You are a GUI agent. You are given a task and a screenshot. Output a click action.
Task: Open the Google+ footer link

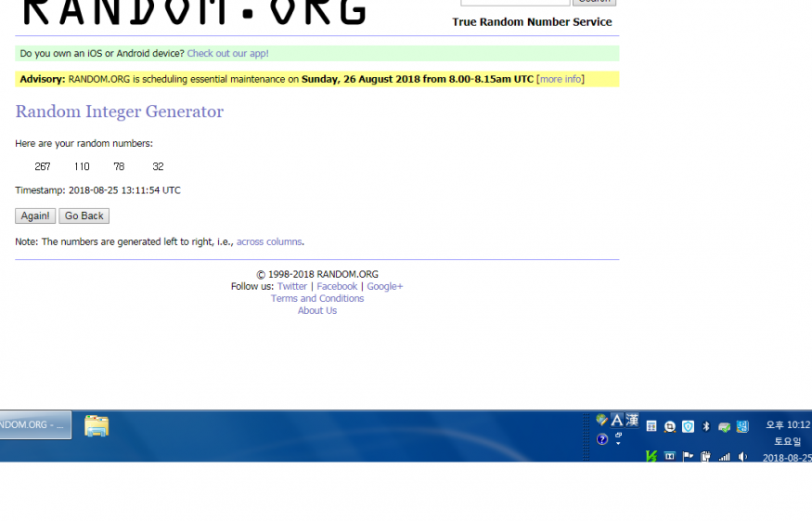click(x=385, y=286)
